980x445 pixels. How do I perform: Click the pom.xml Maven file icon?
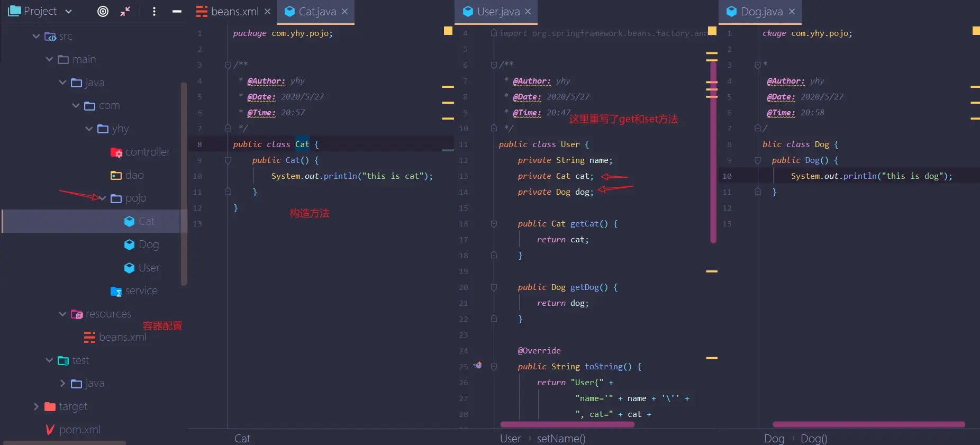click(50, 430)
